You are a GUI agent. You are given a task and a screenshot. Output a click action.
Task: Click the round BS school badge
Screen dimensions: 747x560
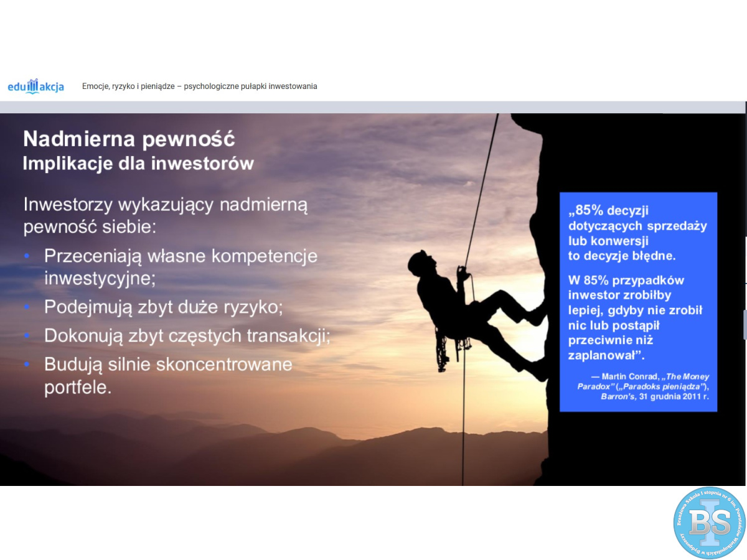(709, 523)
